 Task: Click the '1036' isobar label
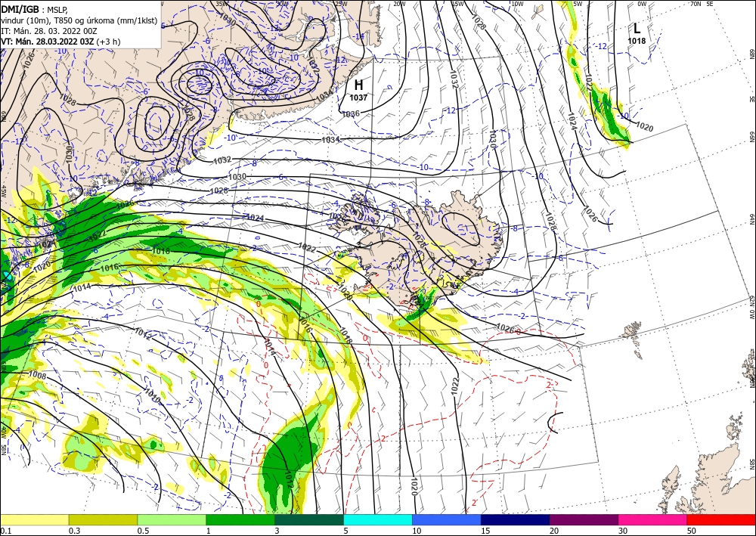click(x=351, y=113)
